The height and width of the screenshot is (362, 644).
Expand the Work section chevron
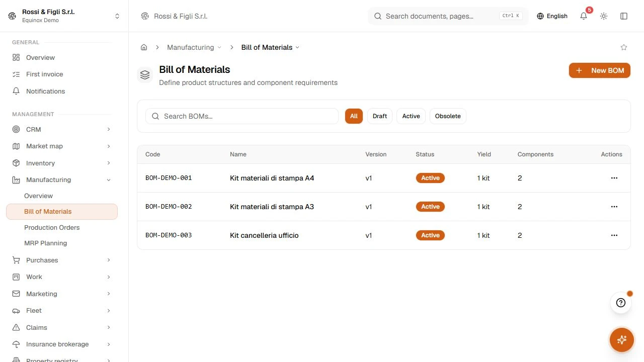tap(109, 277)
